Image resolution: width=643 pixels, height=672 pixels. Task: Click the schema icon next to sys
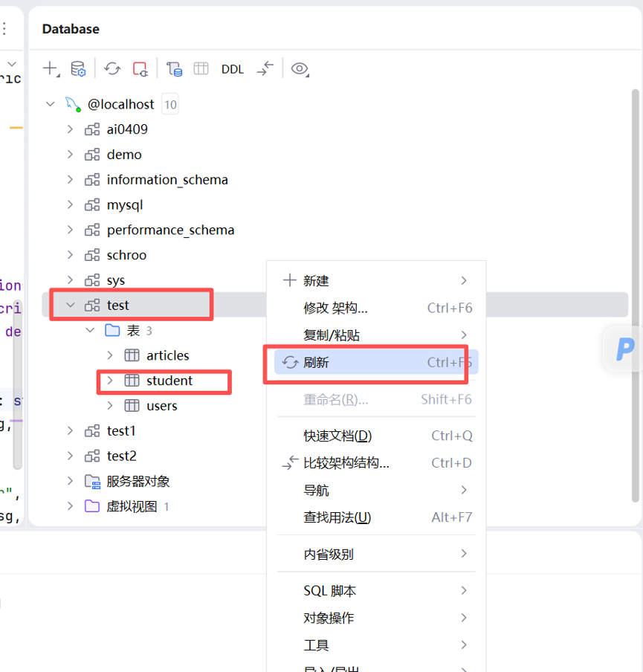pos(92,280)
